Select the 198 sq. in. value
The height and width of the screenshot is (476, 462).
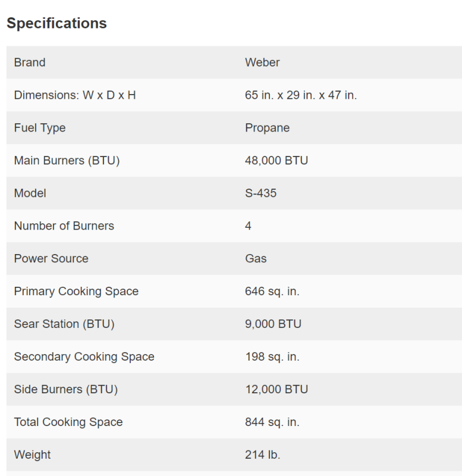[x=272, y=357]
